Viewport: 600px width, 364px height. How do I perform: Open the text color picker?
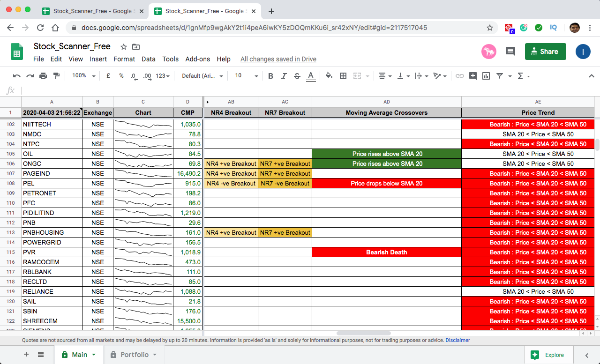pos(310,76)
